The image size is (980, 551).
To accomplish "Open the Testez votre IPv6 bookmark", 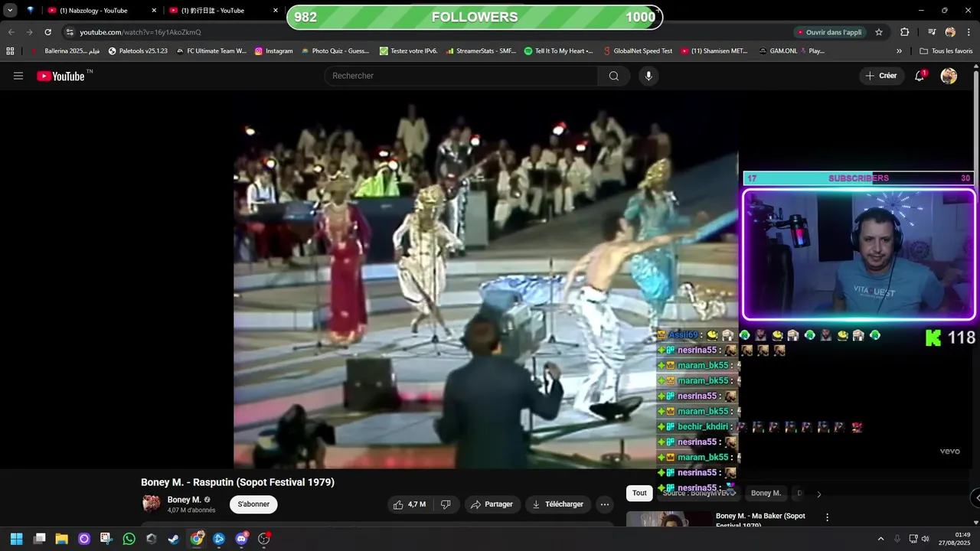I will (x=409, y=51).
